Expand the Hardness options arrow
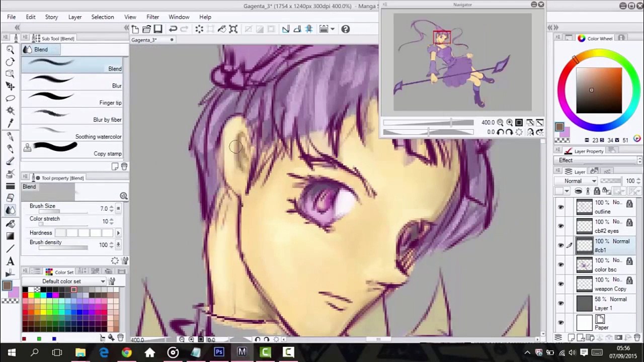The image size is (644, 362). point(118,233)
